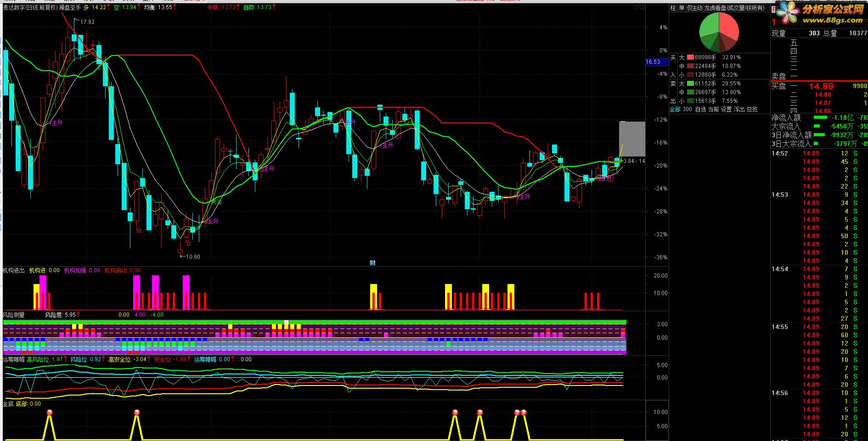
Task: Click the 风险测量 sub-chart title
Action: (14, 315)
